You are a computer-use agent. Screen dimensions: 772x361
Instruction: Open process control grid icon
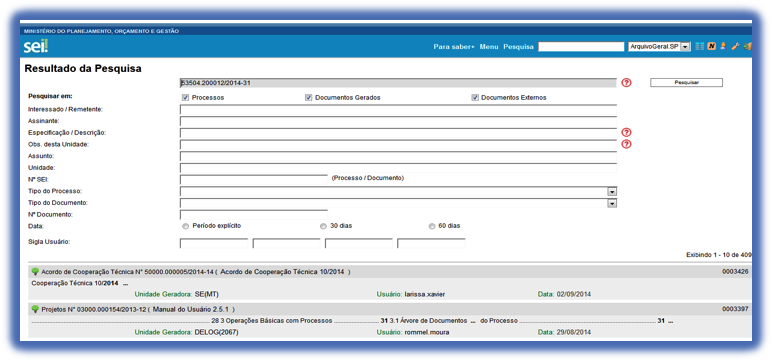[700, 47]
